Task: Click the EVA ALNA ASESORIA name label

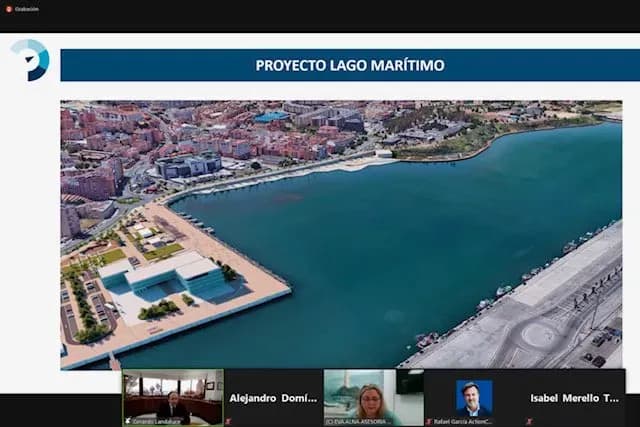Action: (x=358, y=422)
